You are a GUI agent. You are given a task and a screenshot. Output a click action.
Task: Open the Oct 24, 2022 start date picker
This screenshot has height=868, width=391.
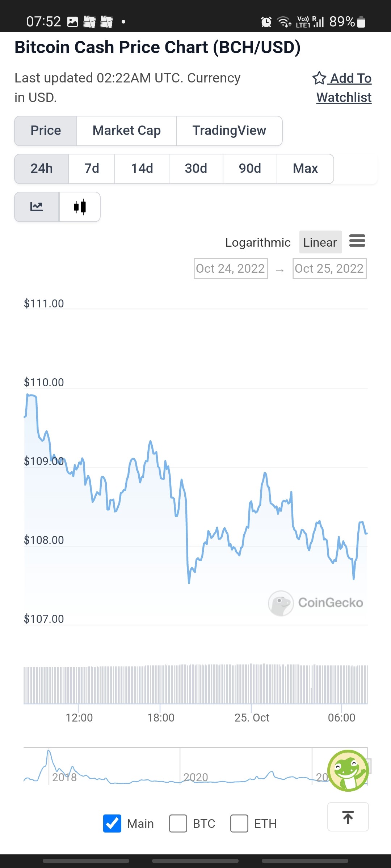pos(231,269)
